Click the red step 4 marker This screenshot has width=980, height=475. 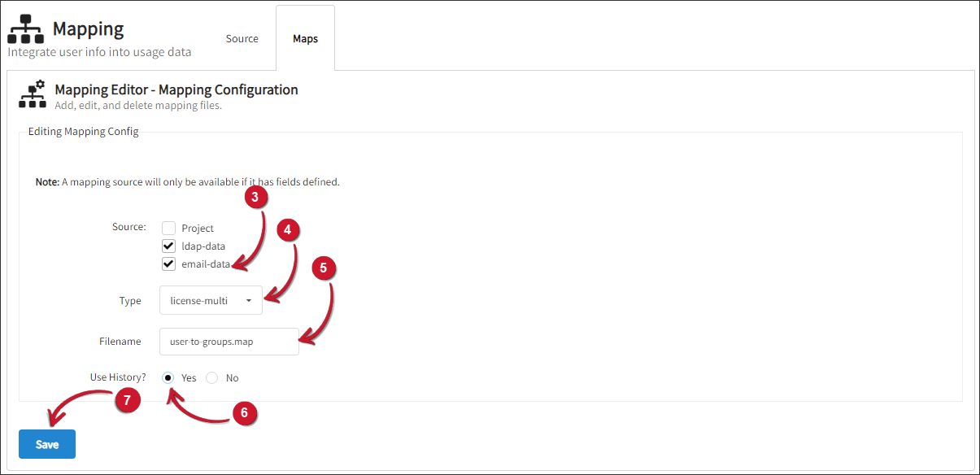[287, 230]
